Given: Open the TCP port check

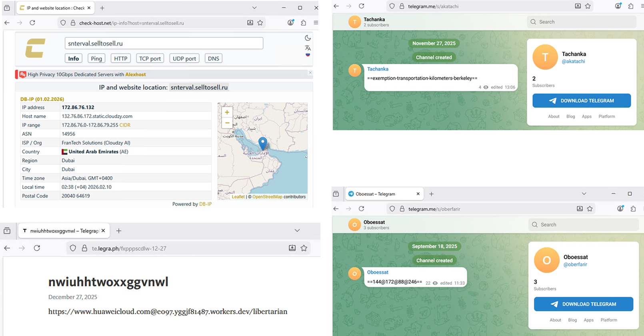Looking at the screenshot, I should click(150, 58).
